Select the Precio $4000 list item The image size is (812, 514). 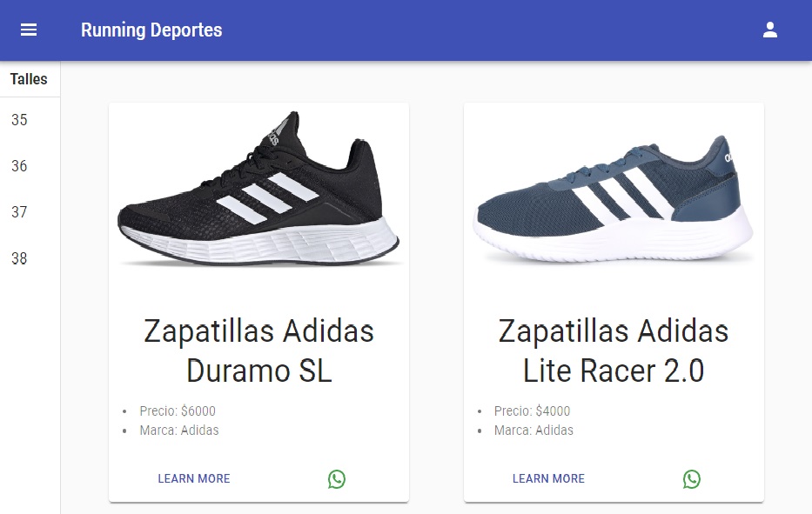click(532, 411)
